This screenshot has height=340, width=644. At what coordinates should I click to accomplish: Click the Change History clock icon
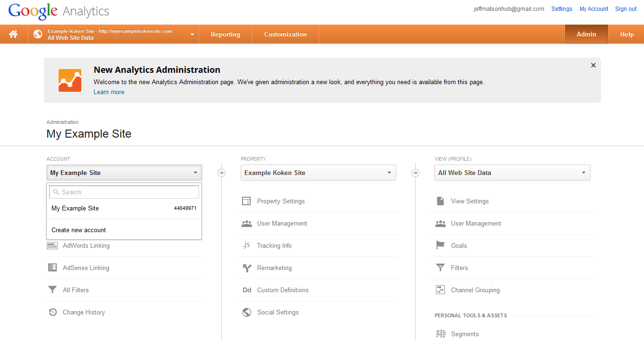52,312
